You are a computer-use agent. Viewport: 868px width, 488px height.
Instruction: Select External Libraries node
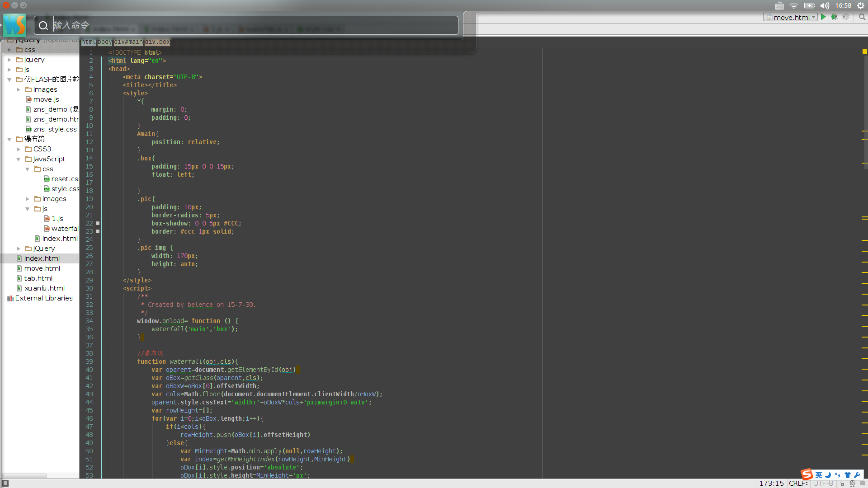tap(40, 298)
